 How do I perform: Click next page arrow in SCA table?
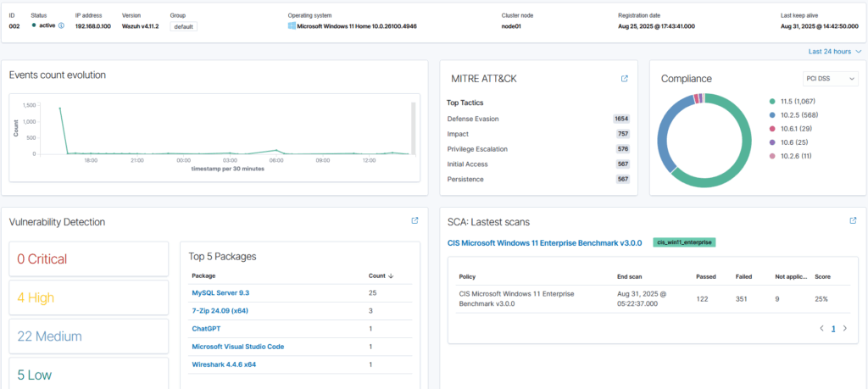click(845, 328)
